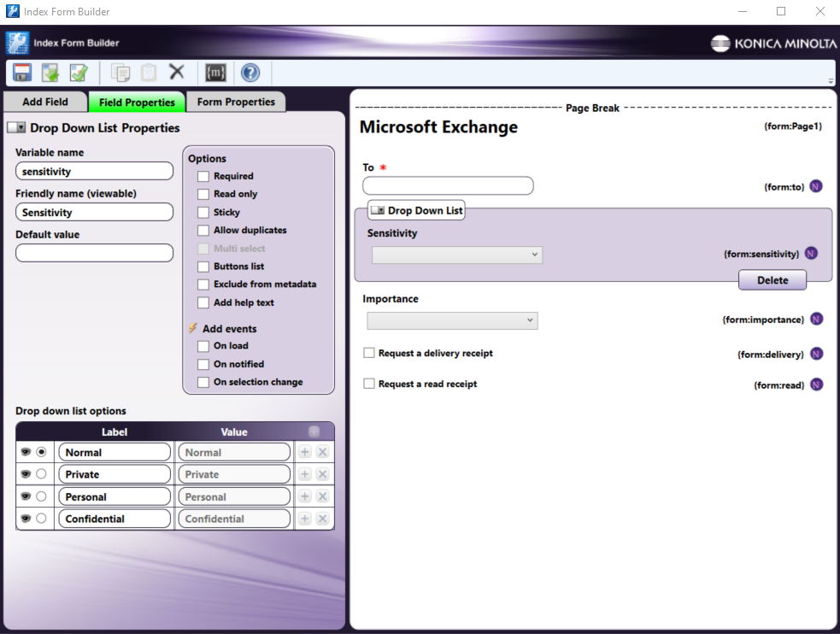
Task: Click the {form:Page1} variable text
Action: tap(792, 126)
